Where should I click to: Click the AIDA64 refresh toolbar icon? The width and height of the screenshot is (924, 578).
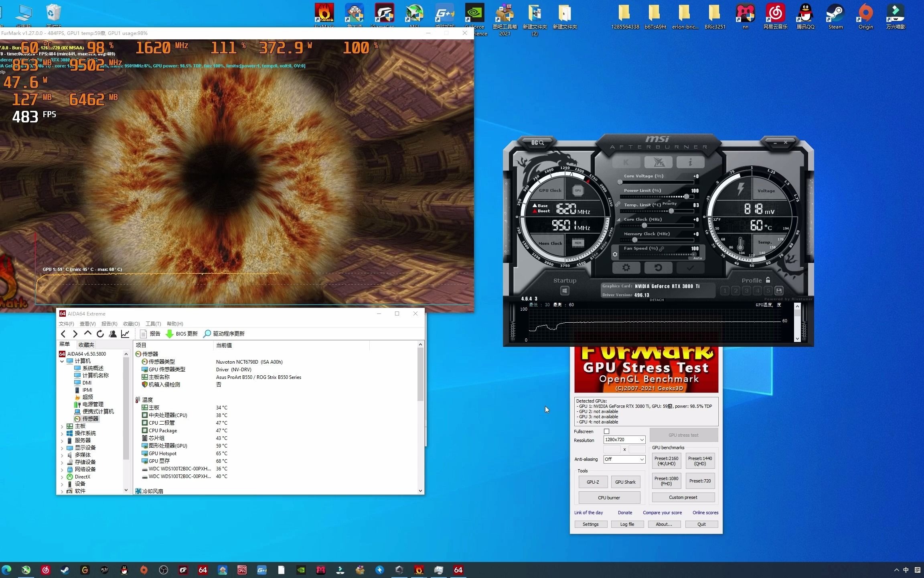click(x=100, y=334)
